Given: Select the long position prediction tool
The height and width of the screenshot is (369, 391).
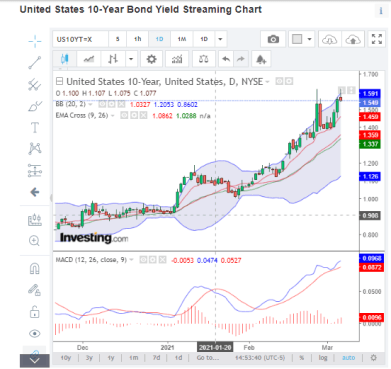Looking at the screenshot, I should pos(35,170).
